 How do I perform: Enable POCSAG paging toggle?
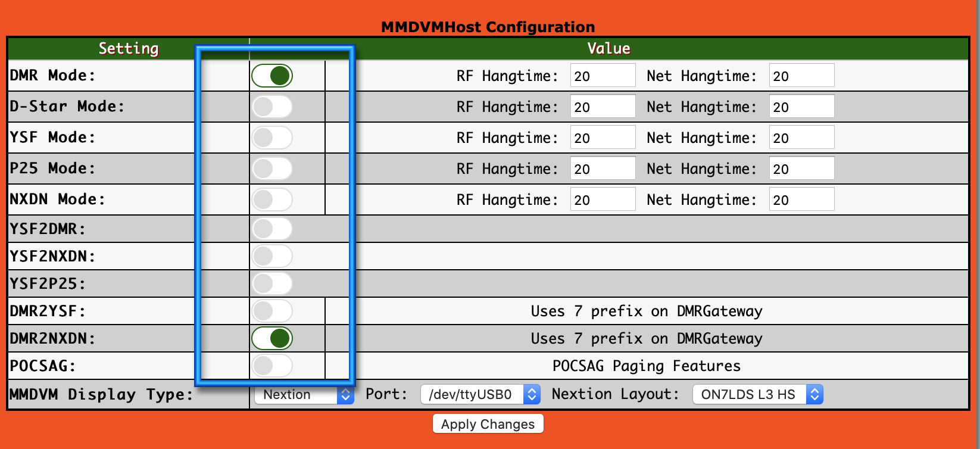tap(272, 366)
